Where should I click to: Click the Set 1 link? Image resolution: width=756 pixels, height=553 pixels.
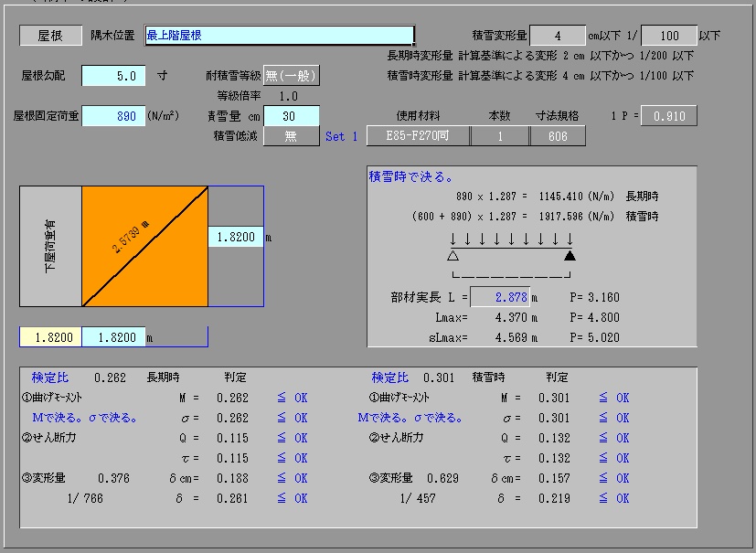point(342,135)
